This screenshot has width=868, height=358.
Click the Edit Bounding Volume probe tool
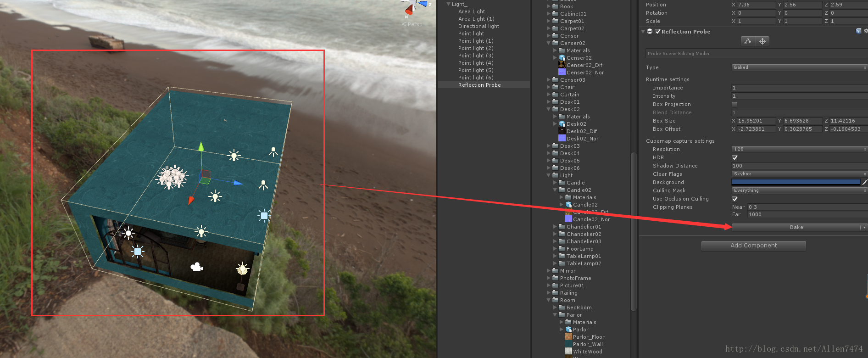click(748, 41)
